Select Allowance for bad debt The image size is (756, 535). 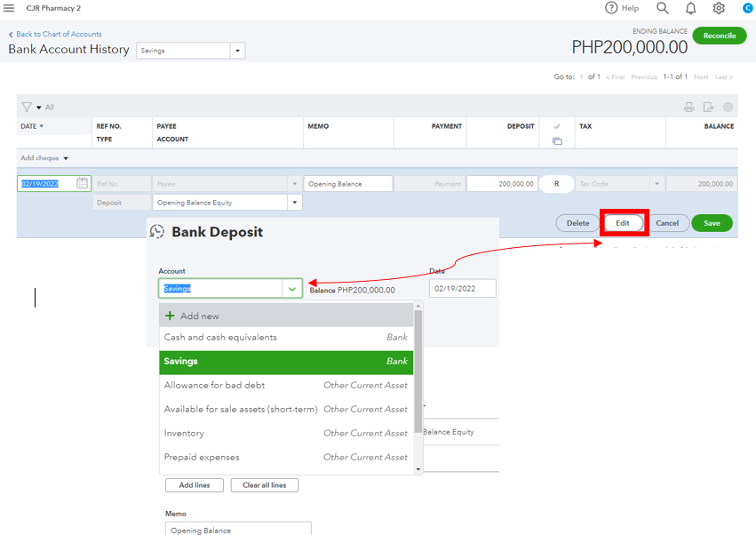tap(286, 385)
